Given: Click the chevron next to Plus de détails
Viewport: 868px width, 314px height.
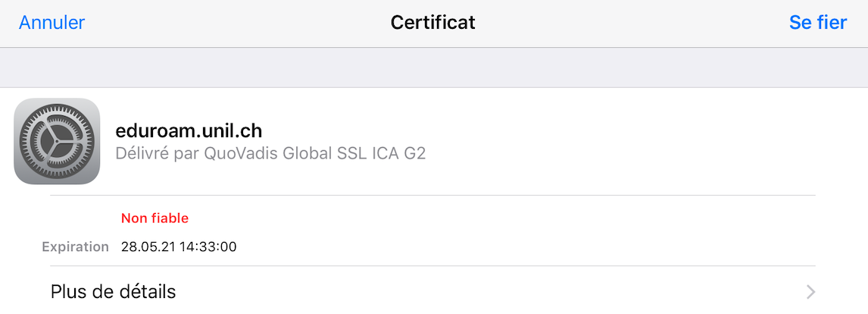Looking at the screenshot, I should pos(810,292).
